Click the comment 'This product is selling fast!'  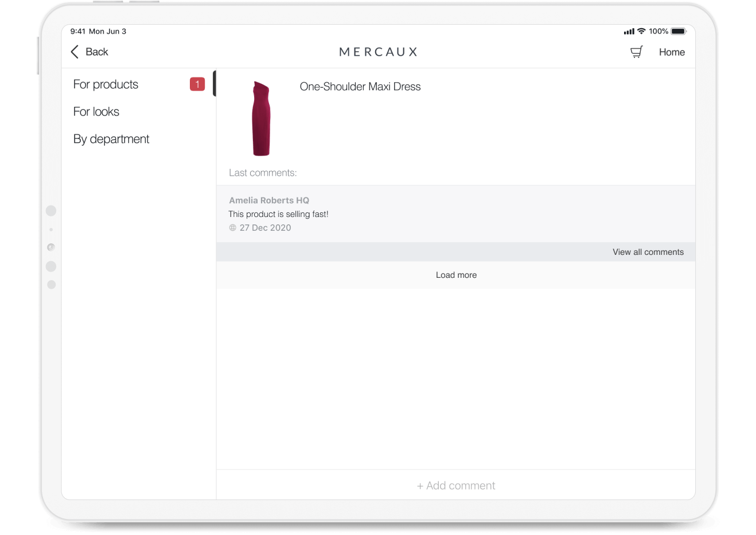279,214
